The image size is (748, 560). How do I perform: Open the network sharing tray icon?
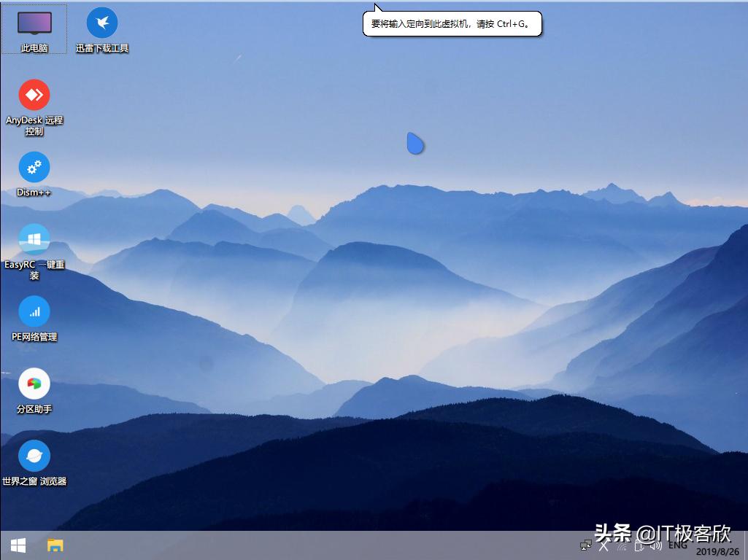[586, 545]
